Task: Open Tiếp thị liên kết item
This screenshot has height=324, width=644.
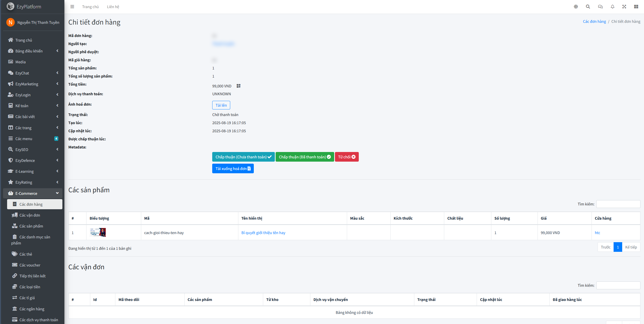Action: click(x=35, y=276)
